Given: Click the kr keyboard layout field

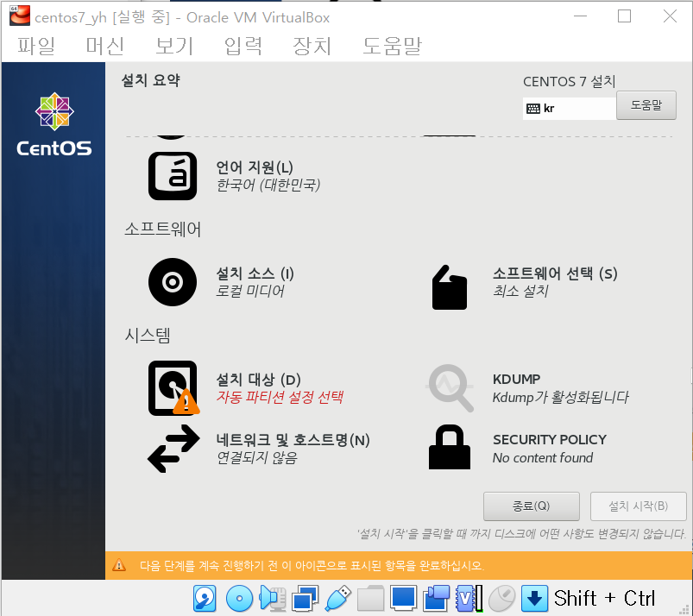Looking at the screenshot, I should 570,109.
